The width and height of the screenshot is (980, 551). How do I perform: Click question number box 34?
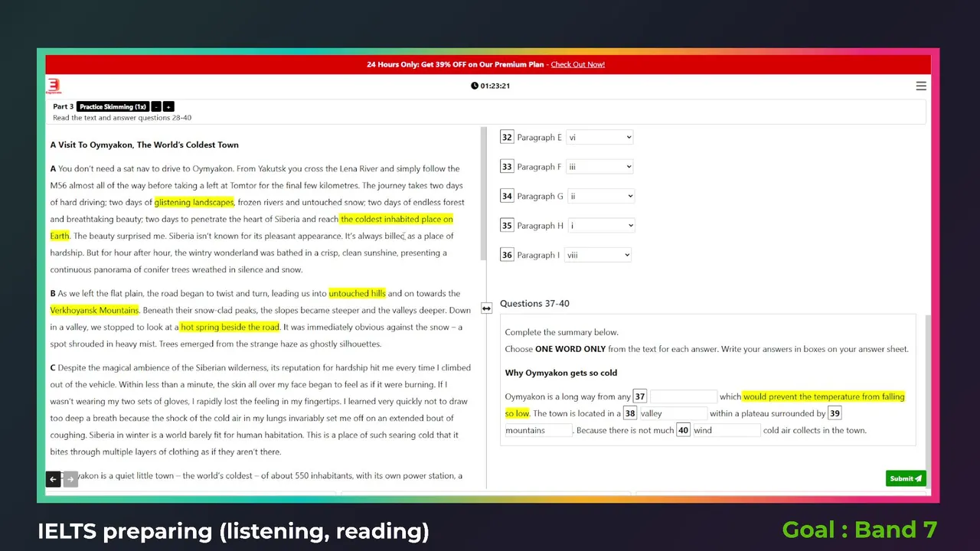click(507, 196)
